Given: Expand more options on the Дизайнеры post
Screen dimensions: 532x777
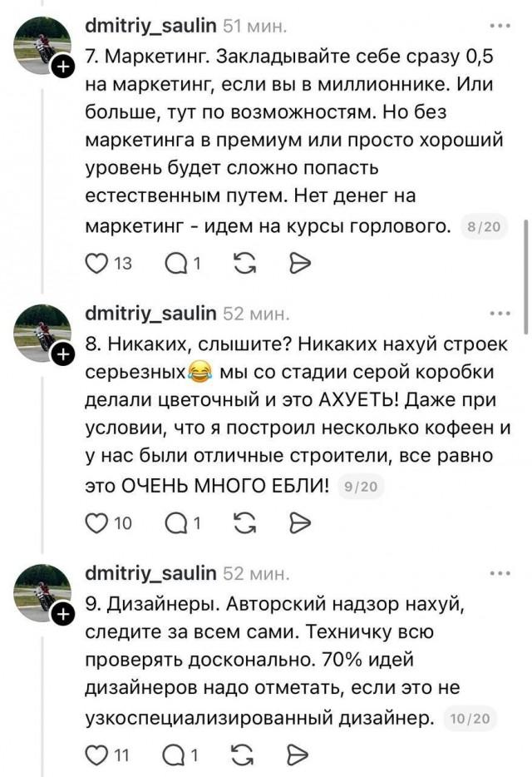Looking at the screenshot, I should 501,573.
